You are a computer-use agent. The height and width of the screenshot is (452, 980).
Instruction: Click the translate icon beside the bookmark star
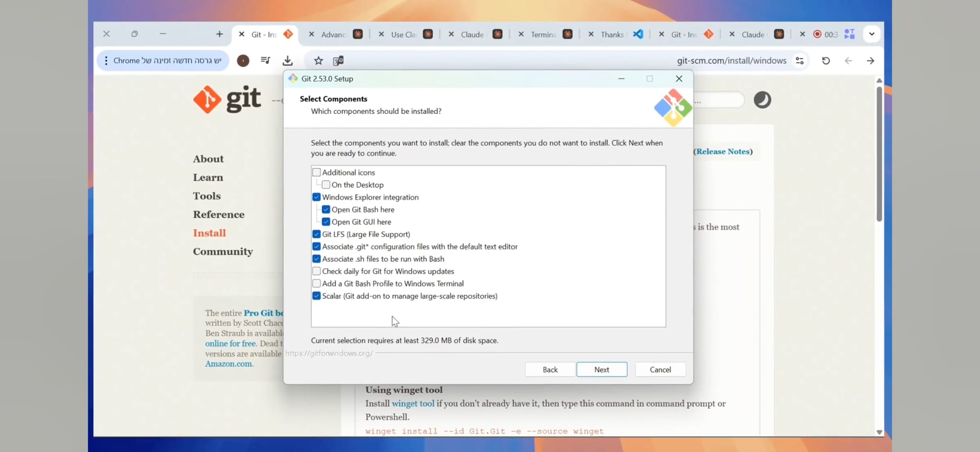338,61
